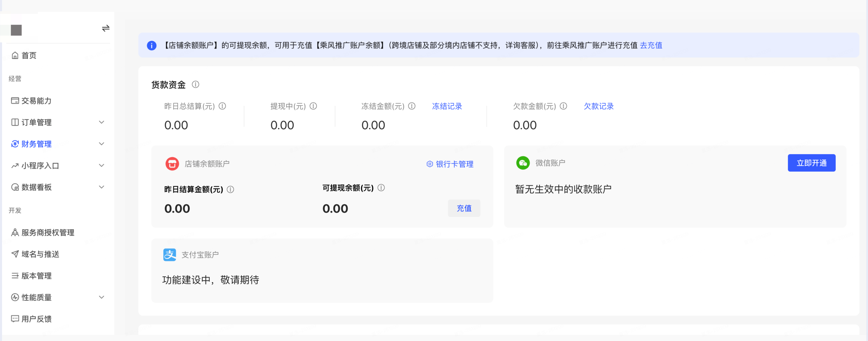This screenshot has width=868, height=341.
Task: Click the blue 支付宝账户 Alipay icon
Action: click(x=169, y=255)
